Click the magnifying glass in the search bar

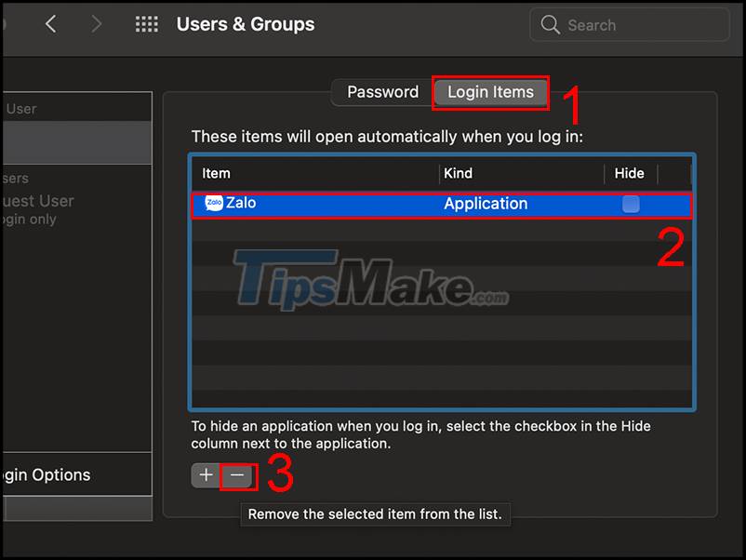[551, 24]
